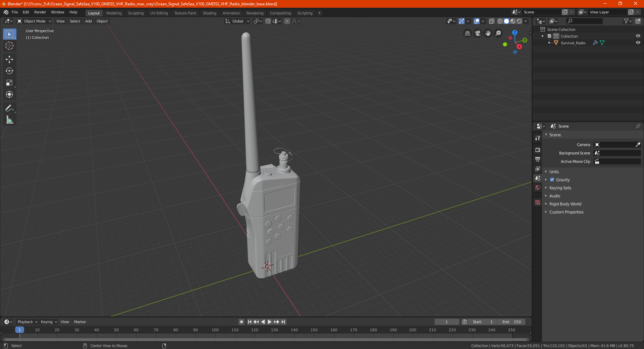Viewport: 644px width, 349px height.
Task: Toggle camera view in viewport
Action: coord(478,33)
